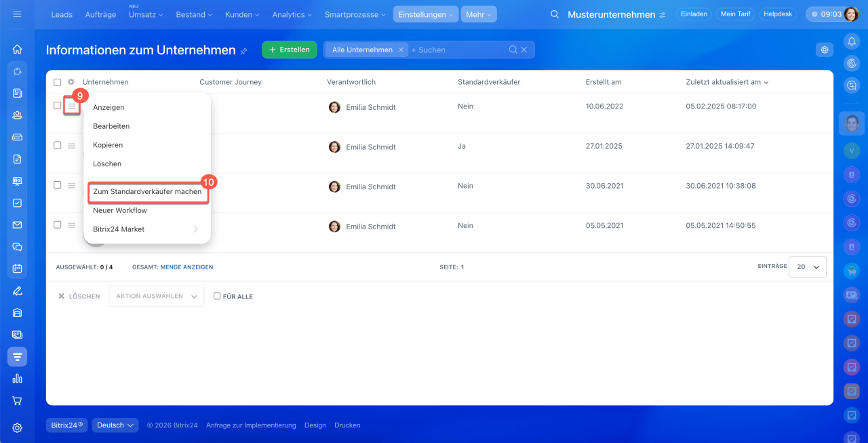The width and height of the screenshot is (868, 443).
Task: Choose 'Bearbeiten' from the context menu
Action: point(111,126)
